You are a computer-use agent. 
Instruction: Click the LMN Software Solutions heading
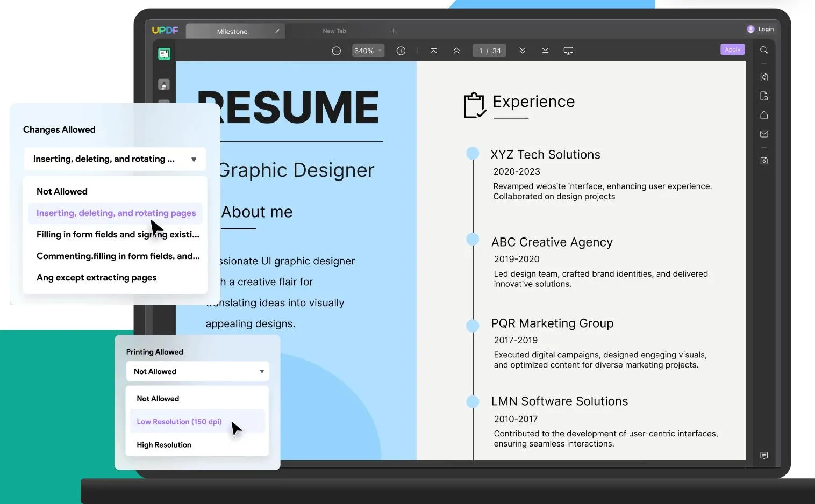[x=560, y=401]
